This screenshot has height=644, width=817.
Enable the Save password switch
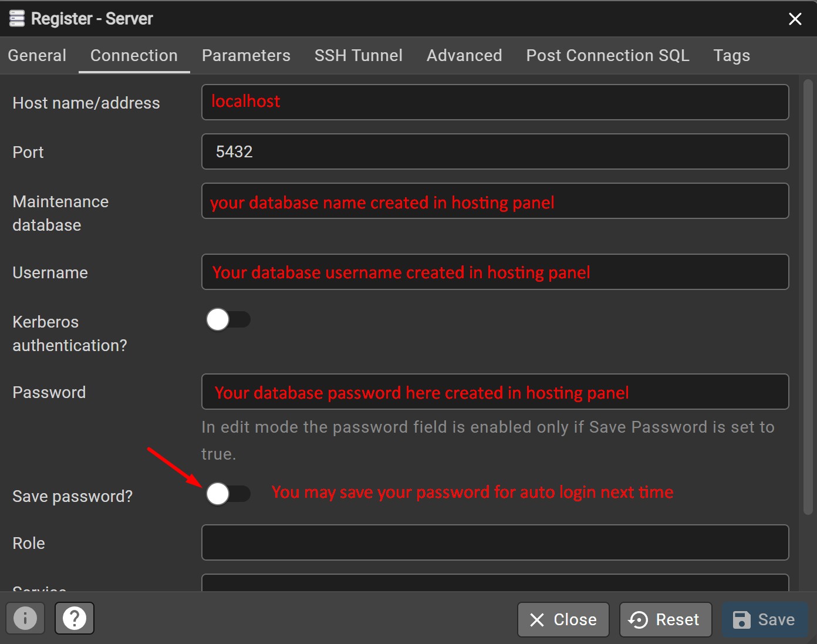click(228, 494)
